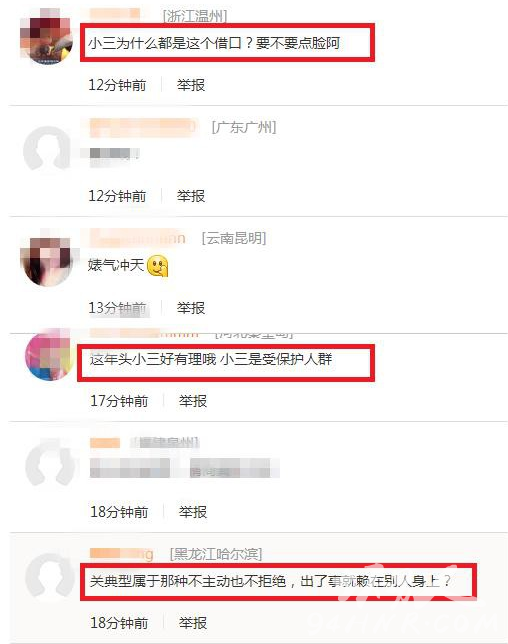Open the username ending in 'g' tagged 黑龙江哈尔滨
Screen dimensions: 508x644
point(122,554)
